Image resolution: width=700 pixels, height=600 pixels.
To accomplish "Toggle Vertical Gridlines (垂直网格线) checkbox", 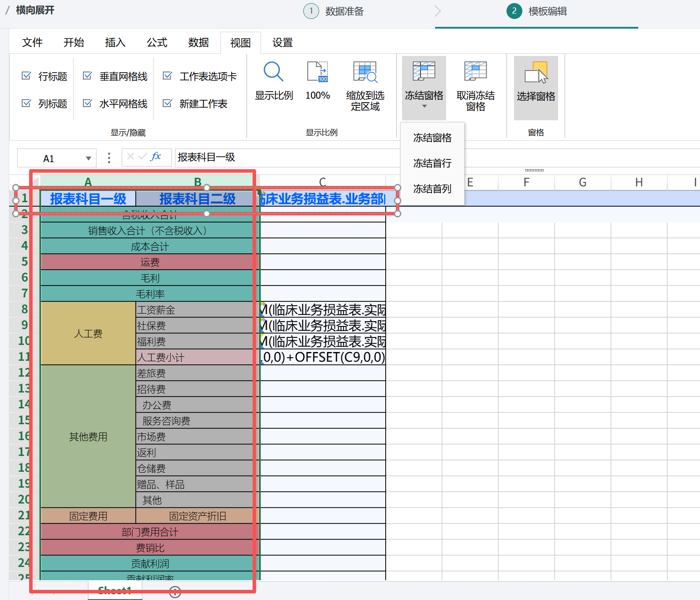I will (x=87, y=76).
